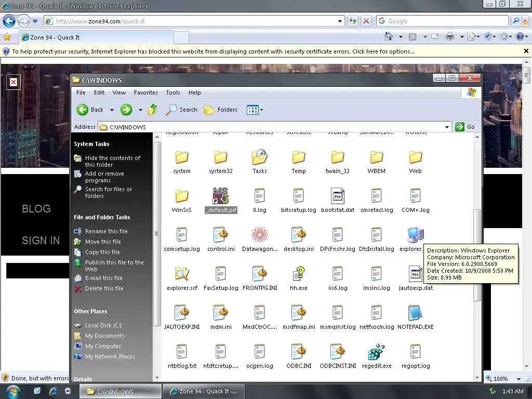Expand the IE address bar dropdown
532x399 pixels.
(340, 21)
